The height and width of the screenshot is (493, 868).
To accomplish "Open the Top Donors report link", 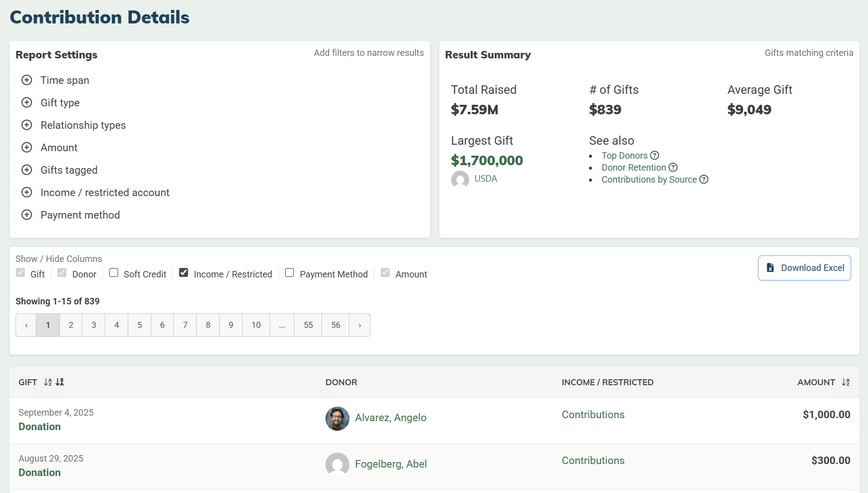I will (x=624, y=156).
